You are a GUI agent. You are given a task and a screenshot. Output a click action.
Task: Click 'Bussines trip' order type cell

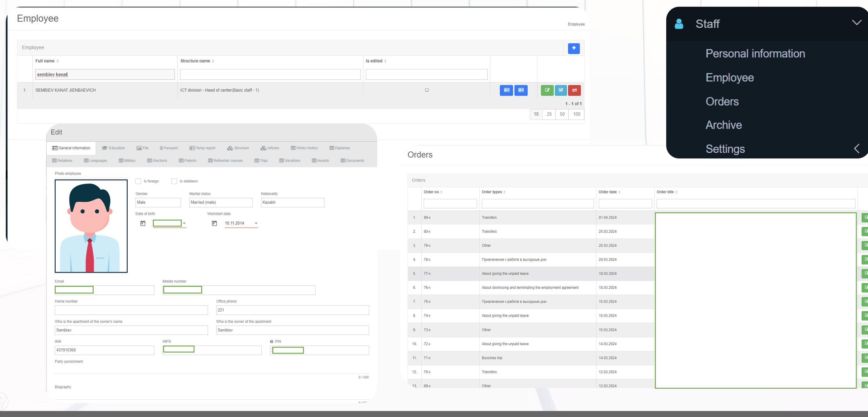[x=492, y=358]
